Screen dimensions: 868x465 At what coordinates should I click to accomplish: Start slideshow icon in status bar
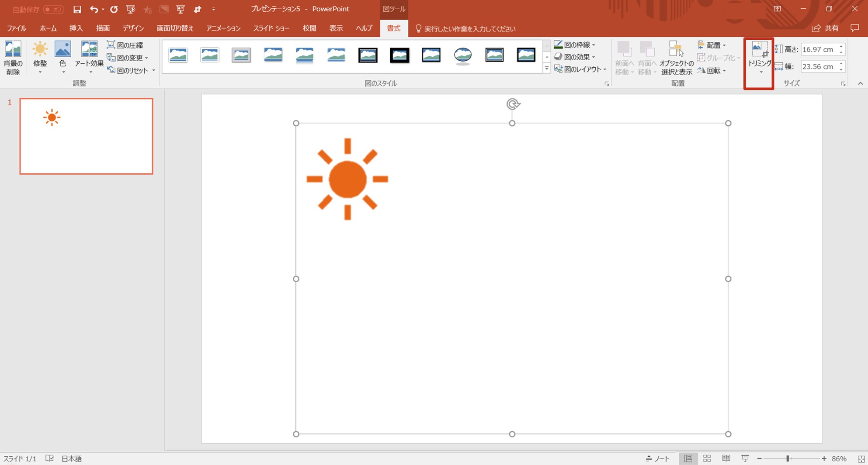(x=745, y=458)
